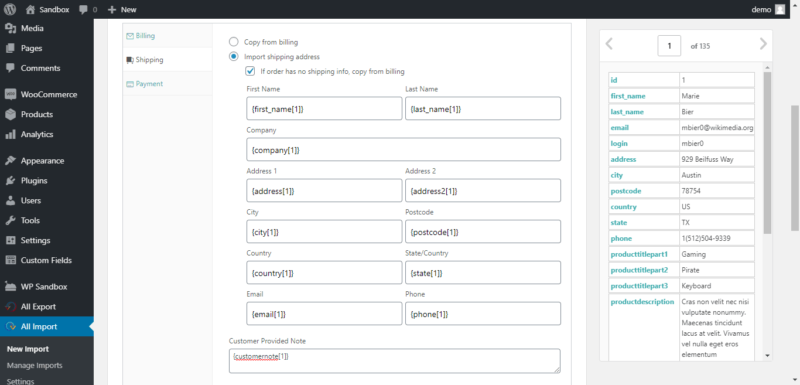This screenshot has width=800, height=385.
Task: Click the Products box icon
Action: coord(10,115)
